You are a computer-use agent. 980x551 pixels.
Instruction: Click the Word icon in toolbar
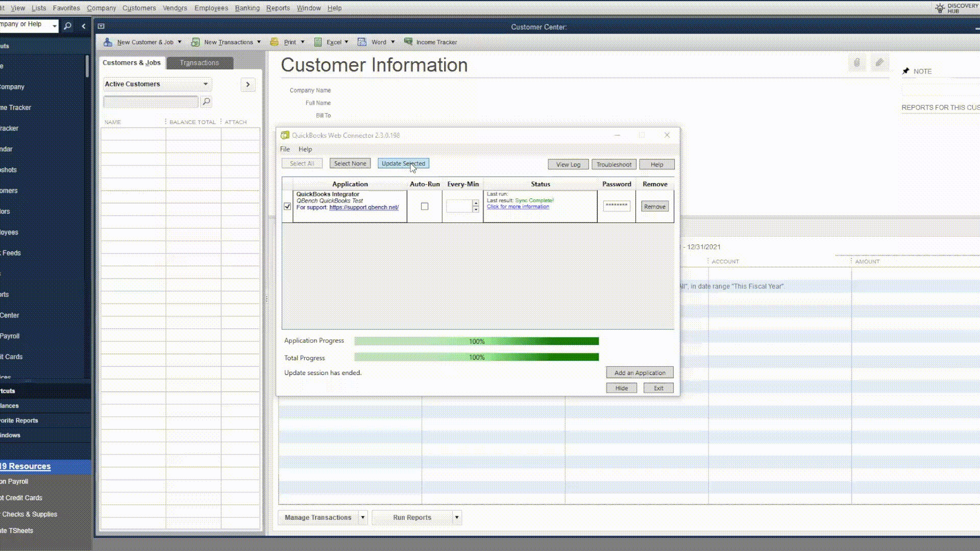pos(362,42)
